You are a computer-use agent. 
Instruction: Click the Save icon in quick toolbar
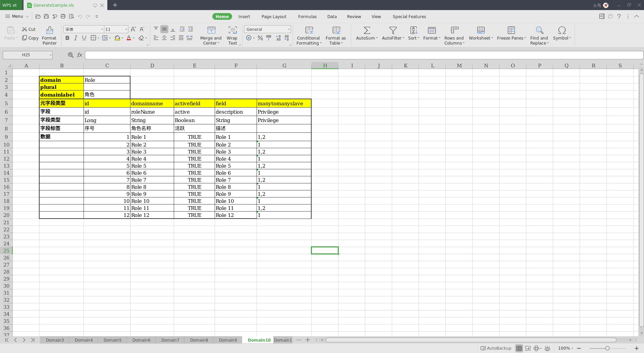tap(46, 16)
